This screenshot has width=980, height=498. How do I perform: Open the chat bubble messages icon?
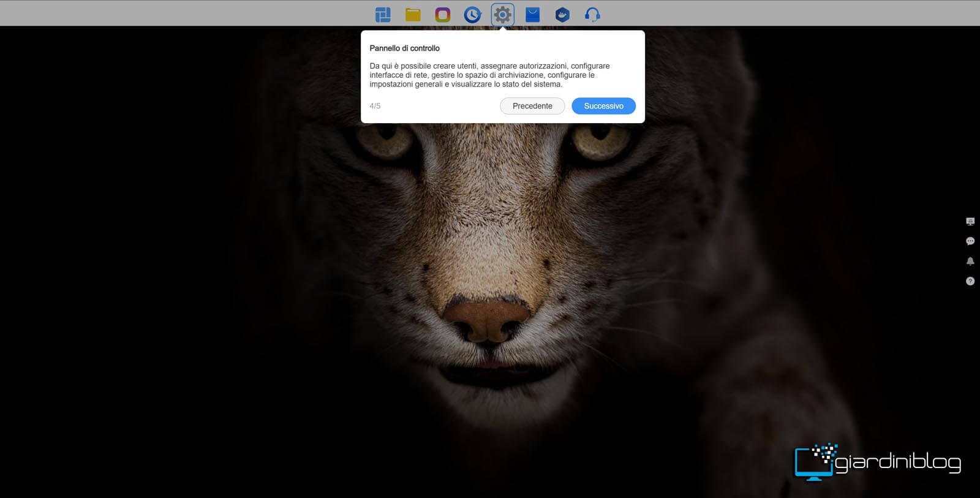point(970,241)
